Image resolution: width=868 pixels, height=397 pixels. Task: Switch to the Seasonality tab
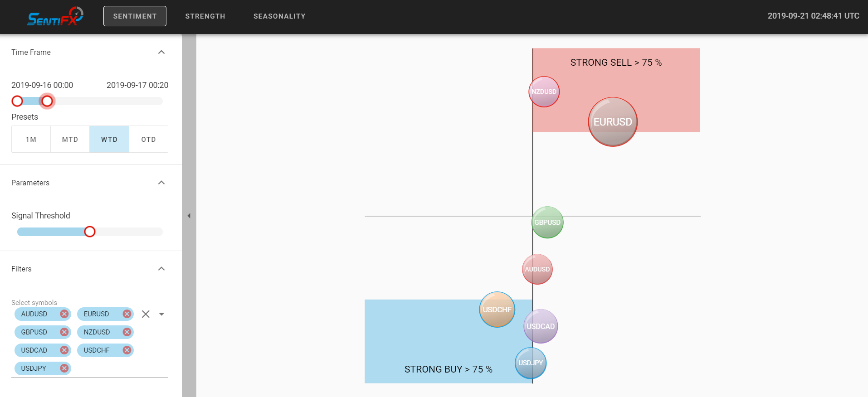279,16
